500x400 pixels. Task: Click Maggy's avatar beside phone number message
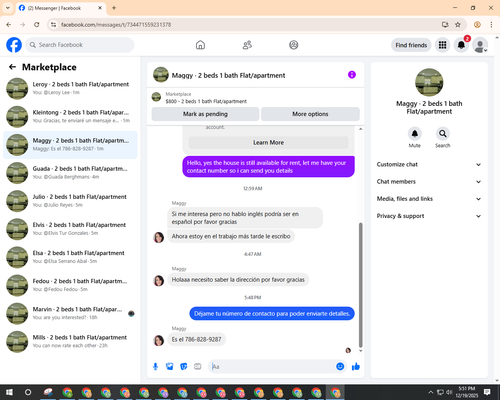(159, 340)
